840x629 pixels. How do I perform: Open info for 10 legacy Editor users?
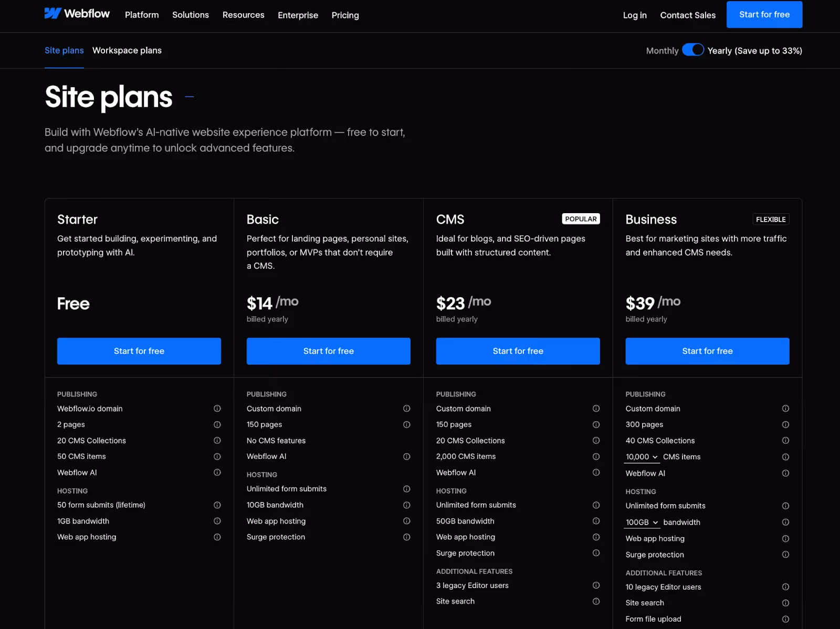[786, 587]
